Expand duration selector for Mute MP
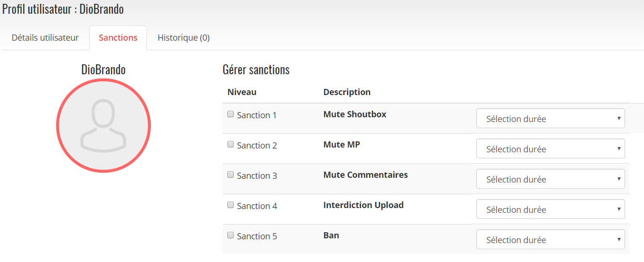The width and height of the screenshot is (644, 262). point(550,148)
